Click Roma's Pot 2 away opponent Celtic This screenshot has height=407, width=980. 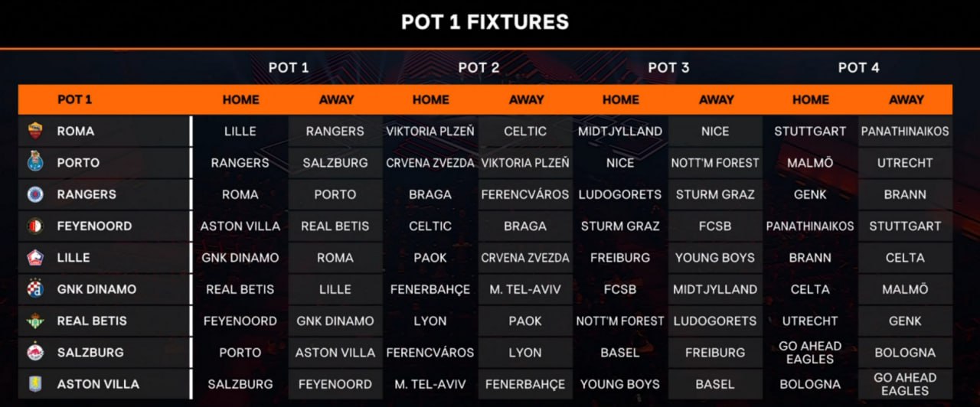point(525,131)
